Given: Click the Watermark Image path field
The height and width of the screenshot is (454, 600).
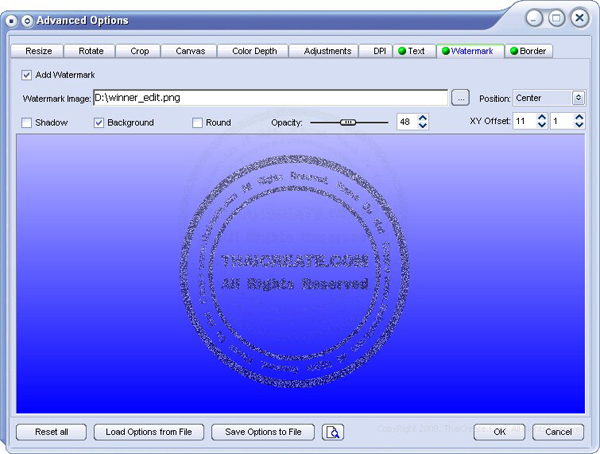Looking at the screenshot, I should [x=271, y=98].
